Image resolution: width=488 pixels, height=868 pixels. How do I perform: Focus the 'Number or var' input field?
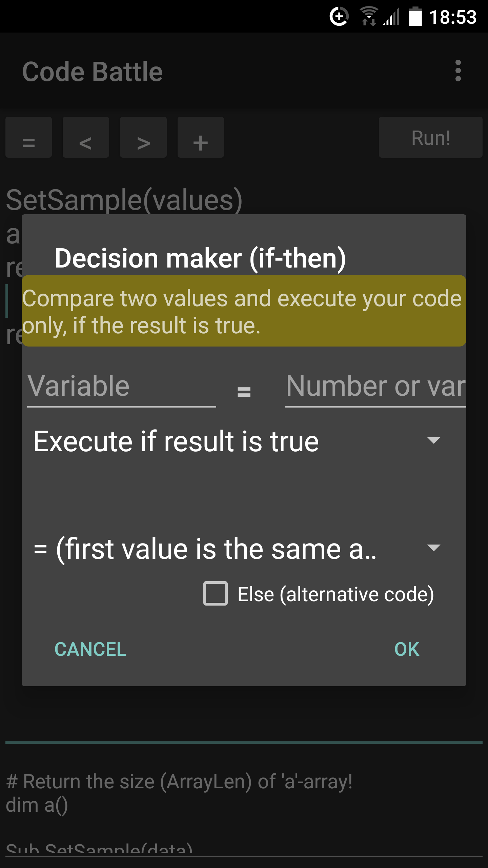pos(375,387)
